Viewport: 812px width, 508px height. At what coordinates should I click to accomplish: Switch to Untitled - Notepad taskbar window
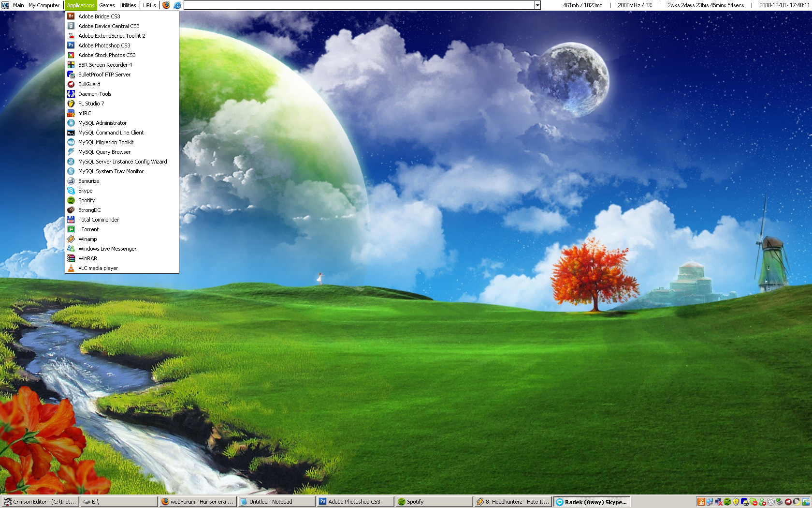[x=276, y=502]
